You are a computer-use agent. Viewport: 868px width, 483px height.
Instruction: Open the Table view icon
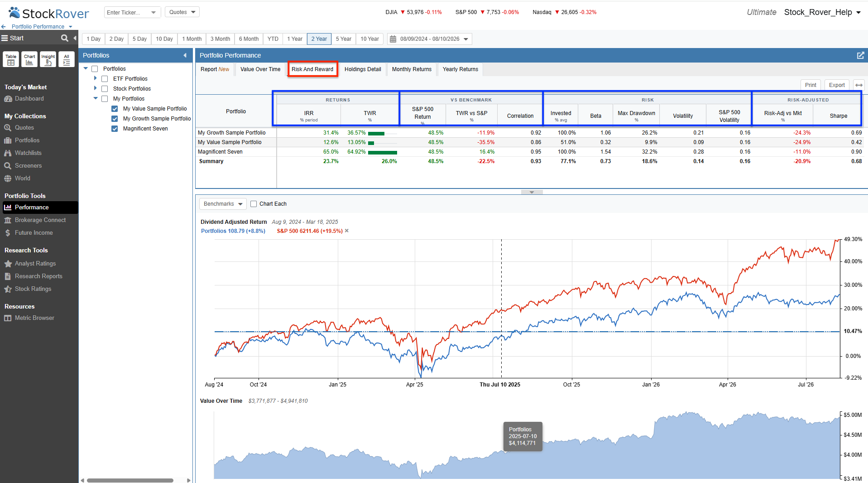[x=11, y=59]
